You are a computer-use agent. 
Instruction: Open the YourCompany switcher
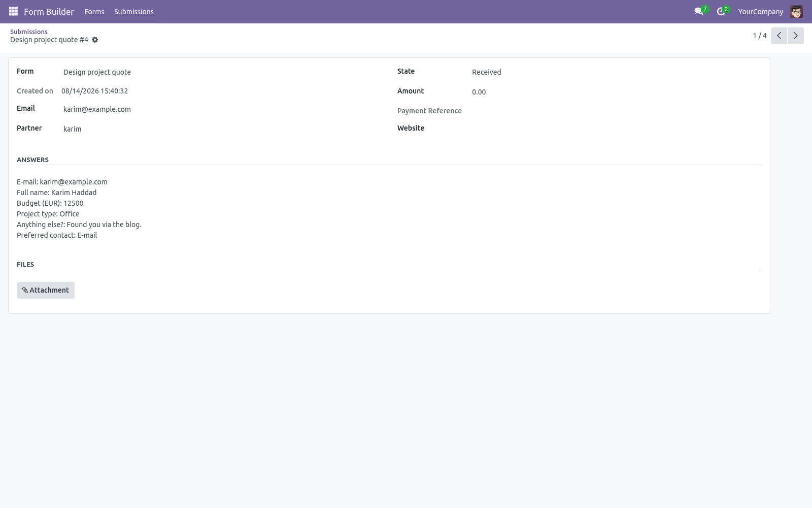pyautogui.click(x=761, y=11)
